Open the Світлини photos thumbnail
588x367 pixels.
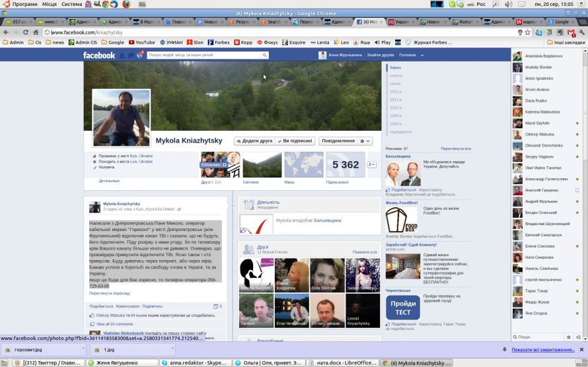click(262, 164)
